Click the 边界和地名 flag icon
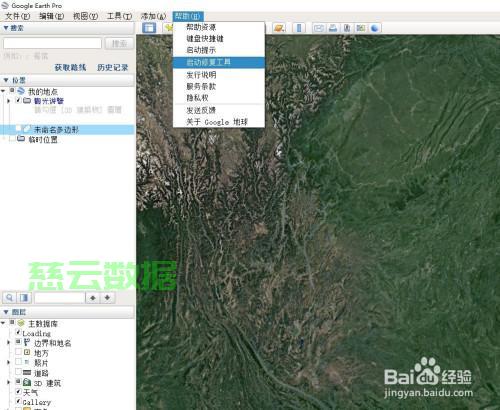 point(27,342)
